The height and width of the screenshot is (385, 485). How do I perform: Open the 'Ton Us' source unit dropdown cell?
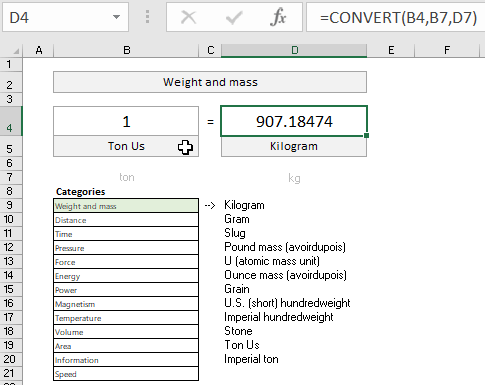126,146
